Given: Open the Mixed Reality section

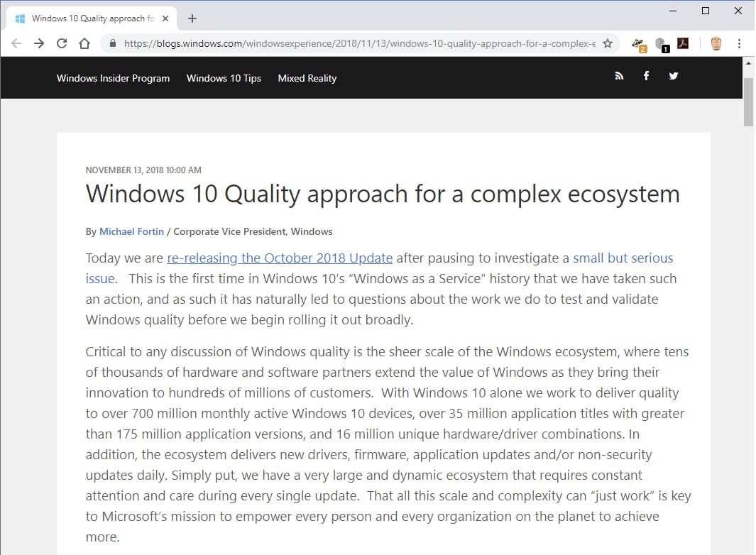Looking at the screenshot, I should (x=307, y=78).
